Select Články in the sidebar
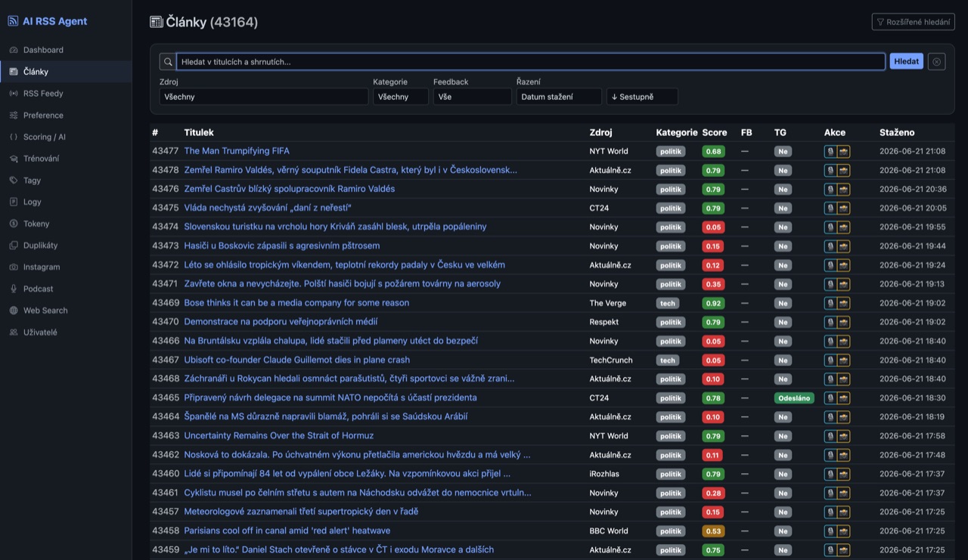This screenshot has width=968, height=560. coord(66,72)
